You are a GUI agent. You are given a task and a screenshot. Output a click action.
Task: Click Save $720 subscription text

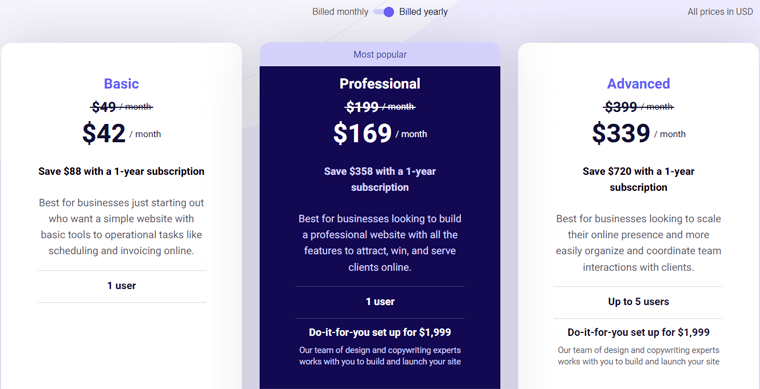coord(638,179)
